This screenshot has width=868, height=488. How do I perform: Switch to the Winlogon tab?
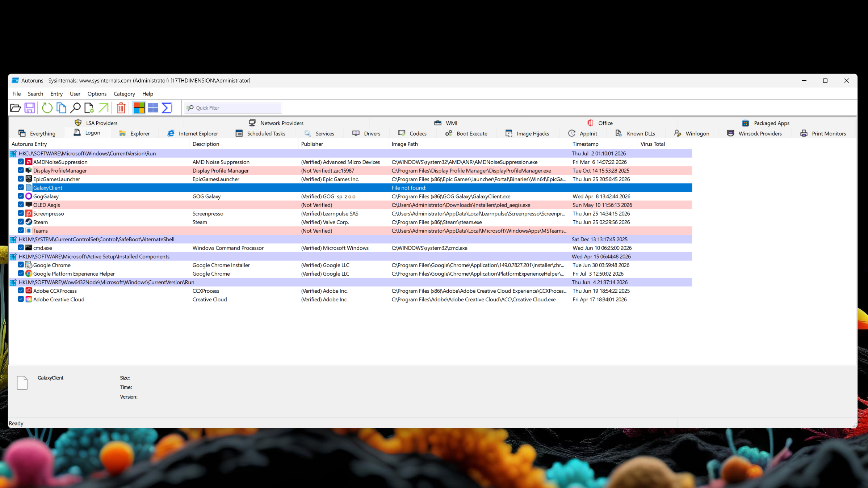tap(692, 133)
